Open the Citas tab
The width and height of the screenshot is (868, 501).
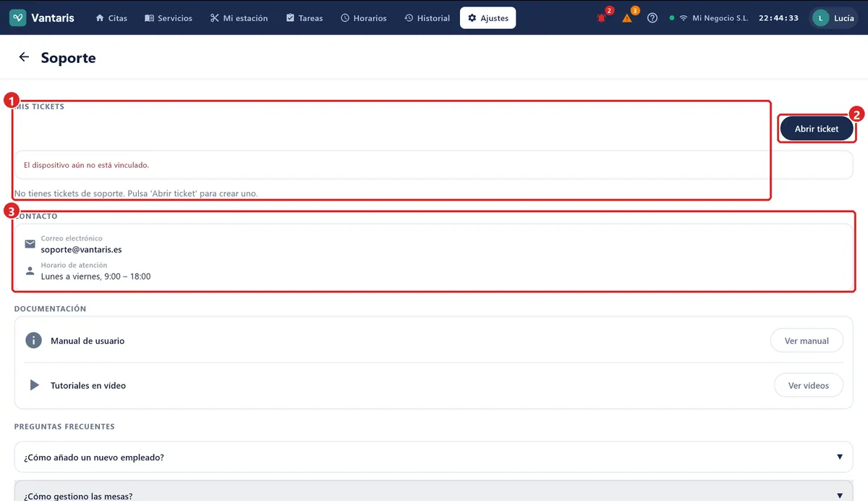point(111,18)
